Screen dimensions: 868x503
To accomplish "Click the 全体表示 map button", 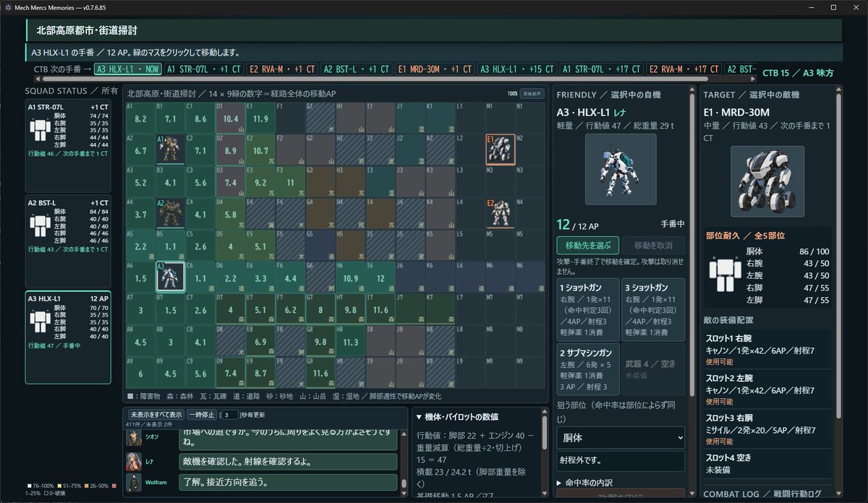I will pos(532,94).
